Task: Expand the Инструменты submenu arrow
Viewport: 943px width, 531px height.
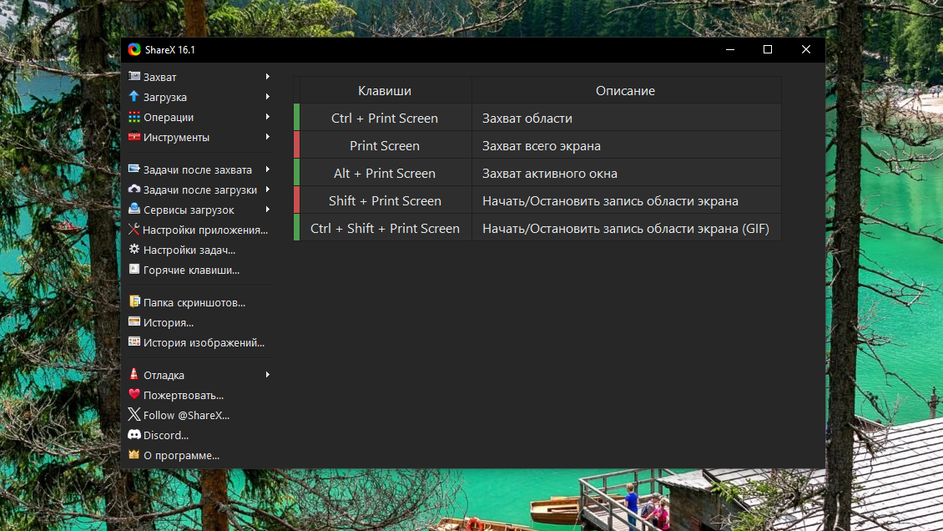Action: click(268, 137)
